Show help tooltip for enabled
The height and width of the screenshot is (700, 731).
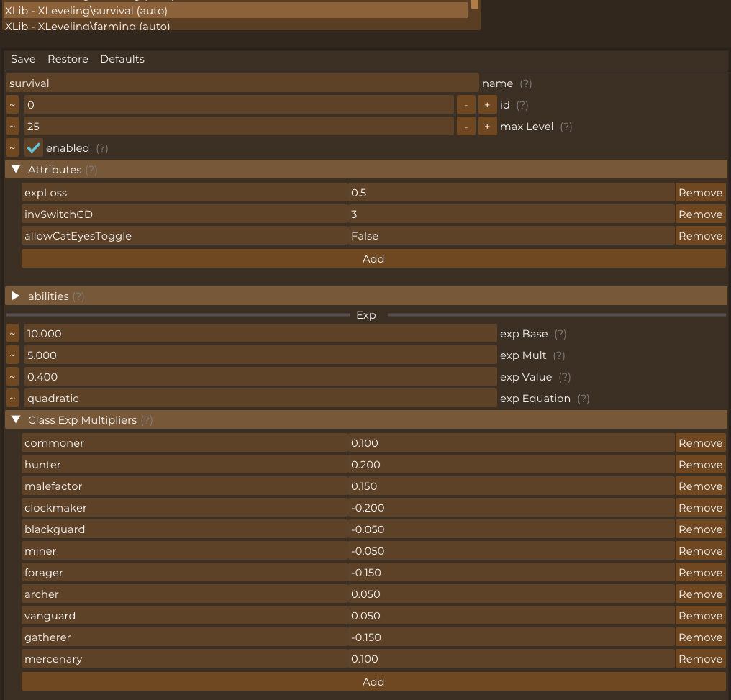[x=102, y=148]
